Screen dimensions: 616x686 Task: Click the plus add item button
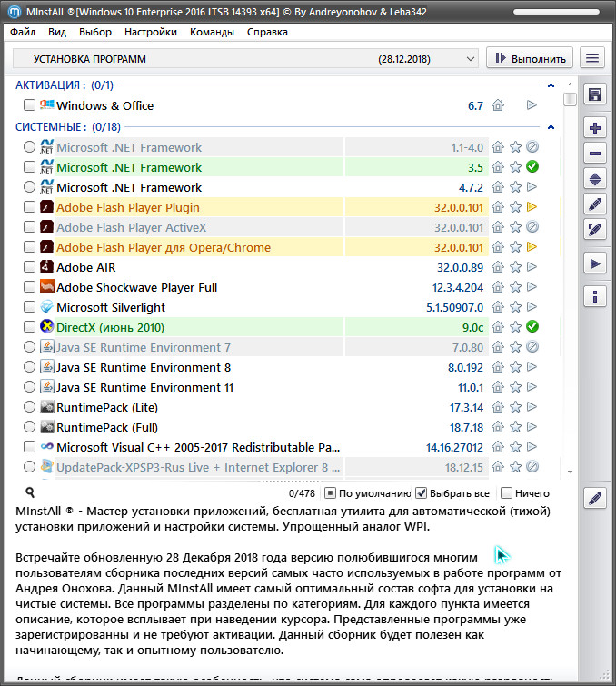(x=595, y=128)
